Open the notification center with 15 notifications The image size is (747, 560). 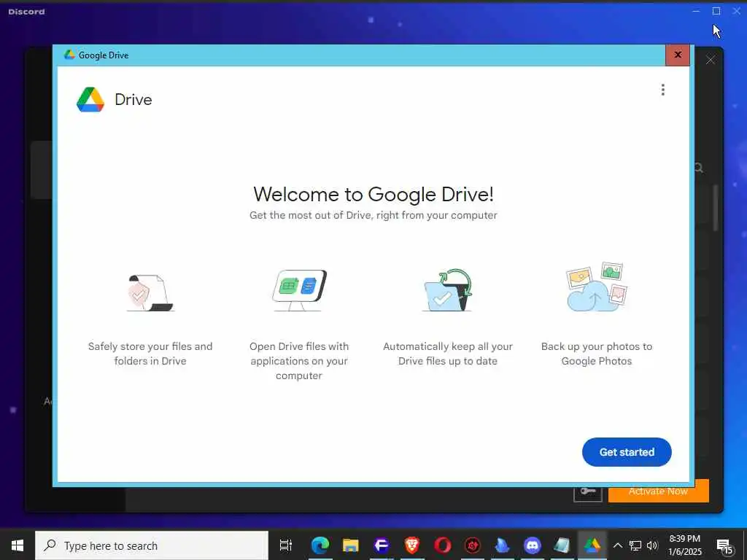[x=724, y=546]
